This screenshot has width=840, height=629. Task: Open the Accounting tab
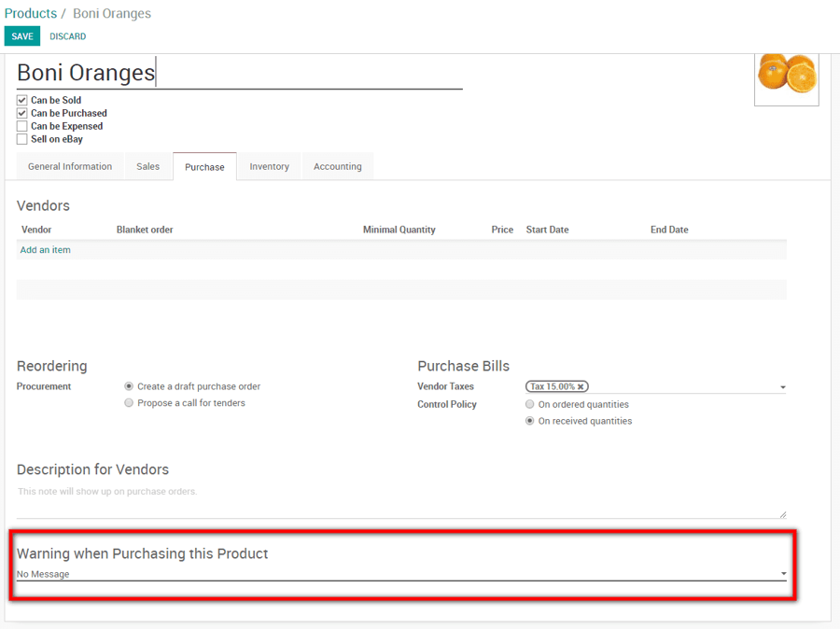337,166
